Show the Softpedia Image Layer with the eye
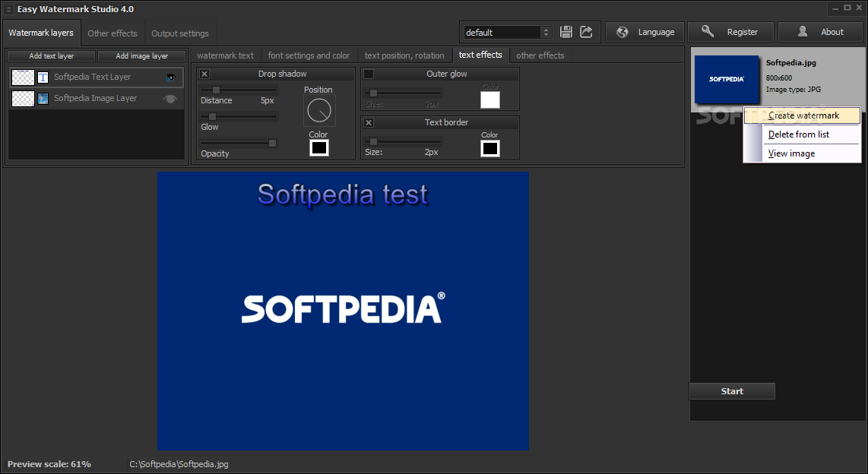Viewport: 868px width, 474px height. 170,99
